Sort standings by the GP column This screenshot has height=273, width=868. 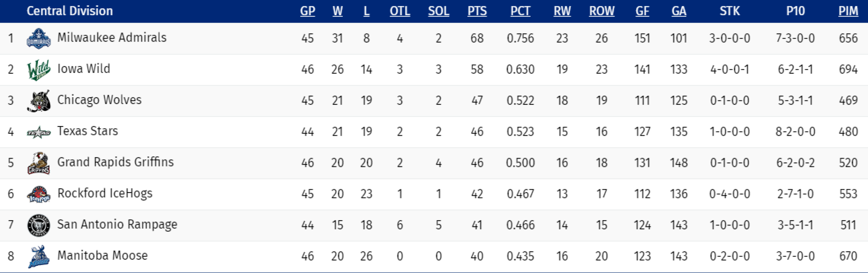click(307, 11)
